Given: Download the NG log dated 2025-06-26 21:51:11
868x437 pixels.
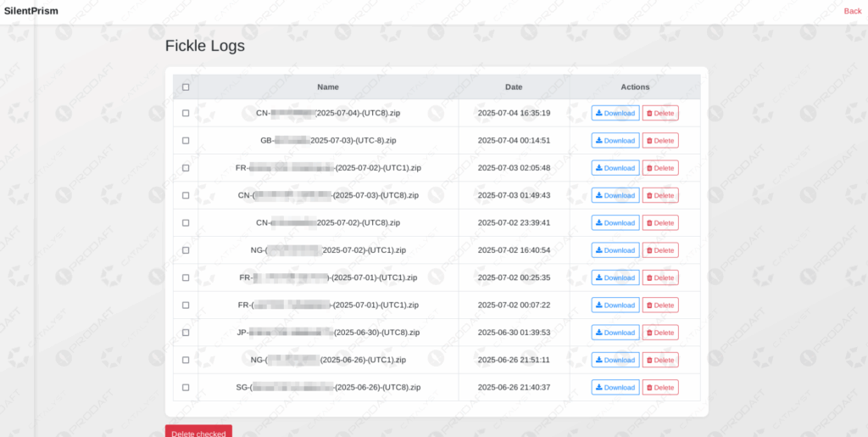Looking at the screenshot, I should pos(615,360).
